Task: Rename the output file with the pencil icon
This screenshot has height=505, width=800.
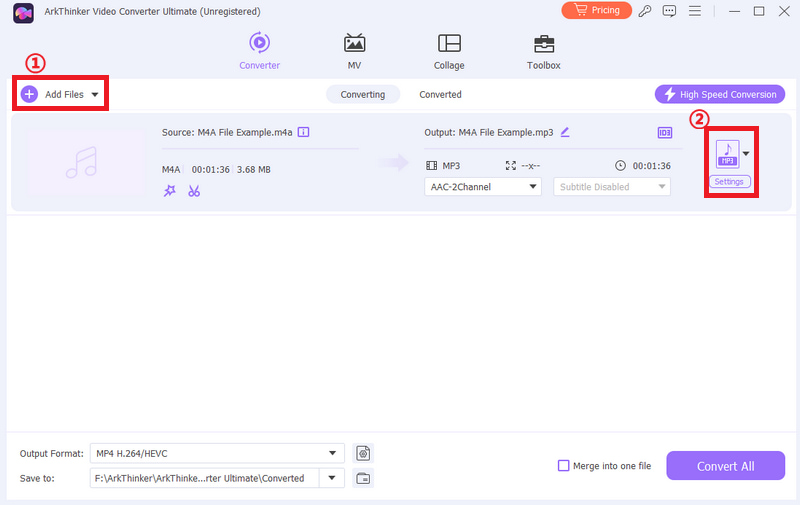Action: (x=565, y=132)
